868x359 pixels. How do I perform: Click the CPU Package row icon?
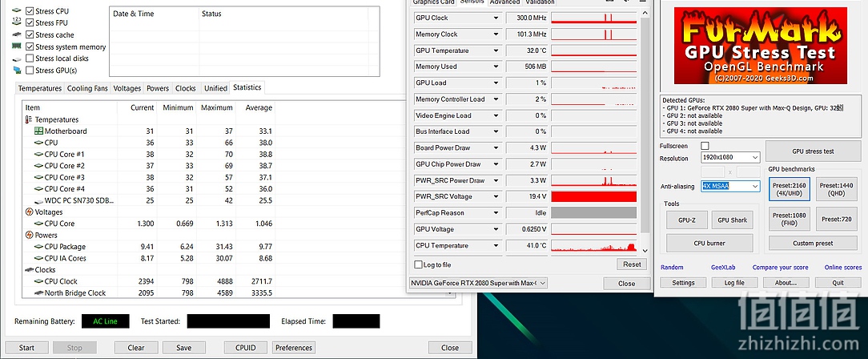coord(38,247)
